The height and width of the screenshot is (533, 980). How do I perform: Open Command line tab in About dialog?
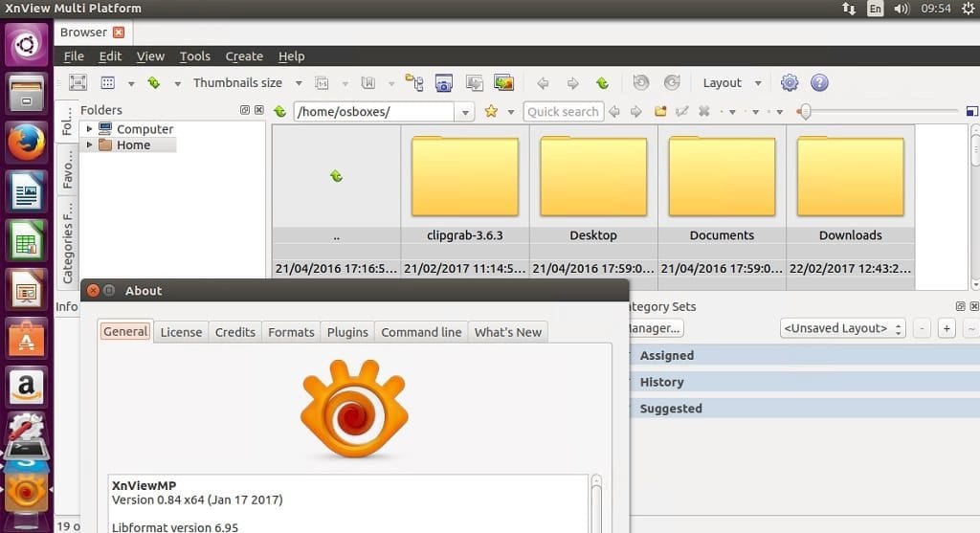[x=421, y=332]
